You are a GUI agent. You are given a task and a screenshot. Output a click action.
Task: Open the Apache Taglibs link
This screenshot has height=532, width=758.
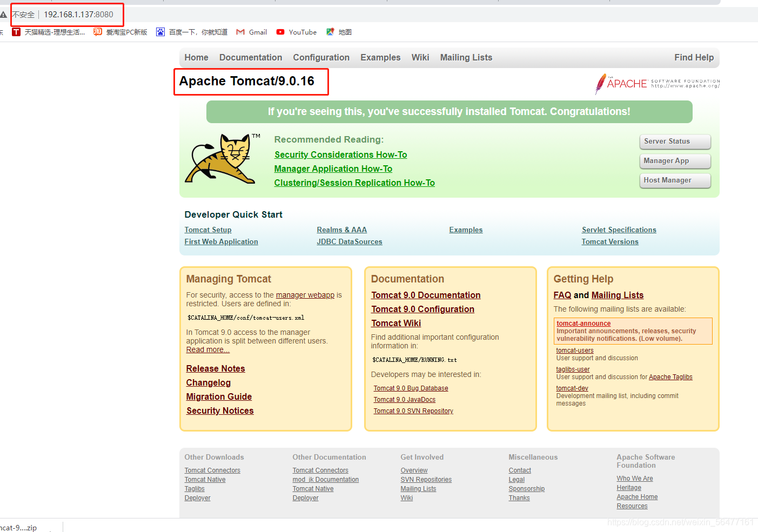(x=670, y=377)
